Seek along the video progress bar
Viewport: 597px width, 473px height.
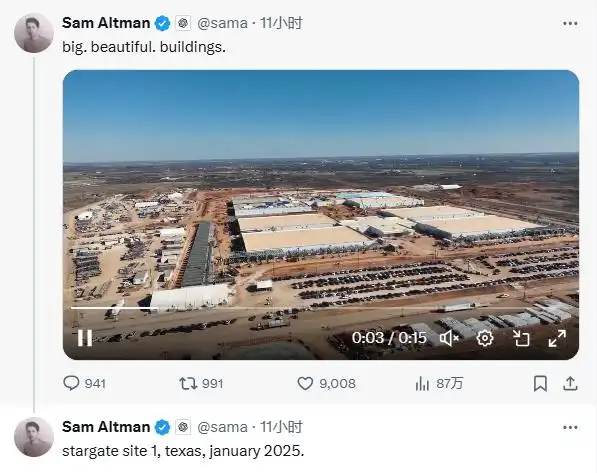299,308
